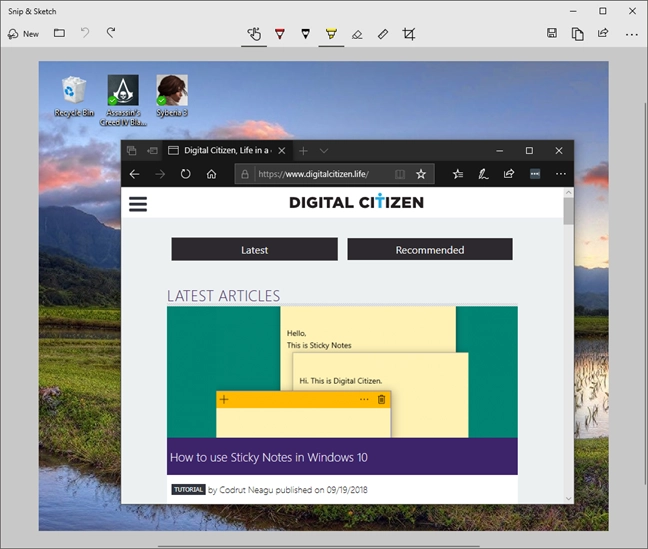The height and width of the screenshot is (549, 648).
Task: Open a new tab in Edge
Action: [303, 151]
